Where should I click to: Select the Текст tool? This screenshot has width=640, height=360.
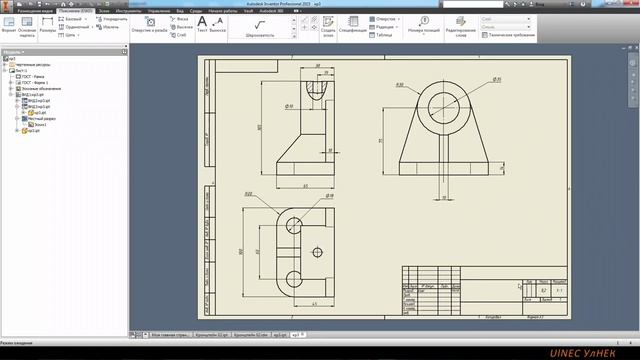202,24
